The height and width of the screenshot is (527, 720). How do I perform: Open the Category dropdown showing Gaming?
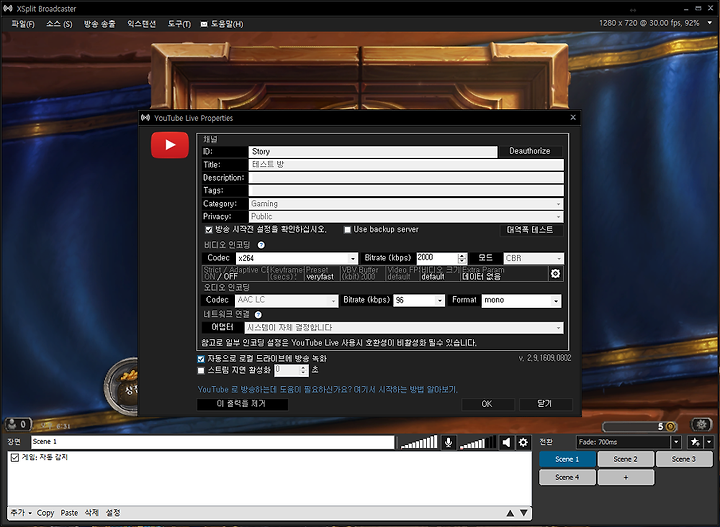[x=406, y=204]
